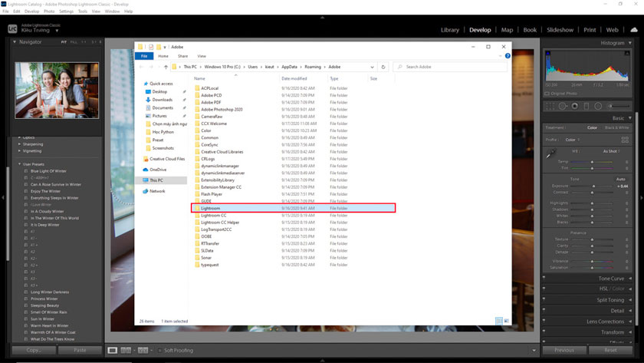644x363 pixels.
Task: Collapse the Basic panel
Action: (x=630, y=118)
